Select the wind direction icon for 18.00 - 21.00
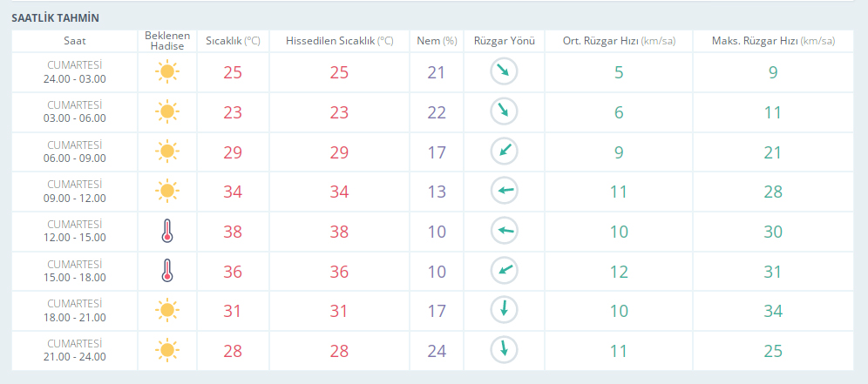 pos(504,311)
